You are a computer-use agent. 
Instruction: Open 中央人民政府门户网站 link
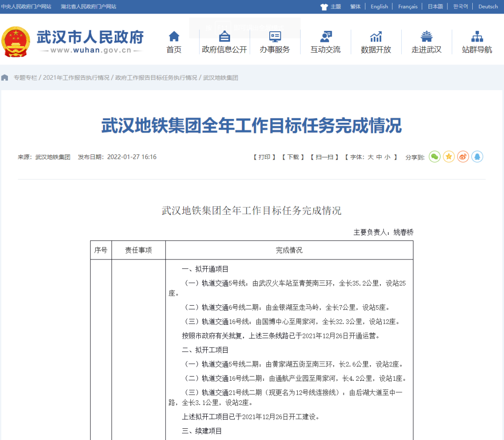[26, 7]
